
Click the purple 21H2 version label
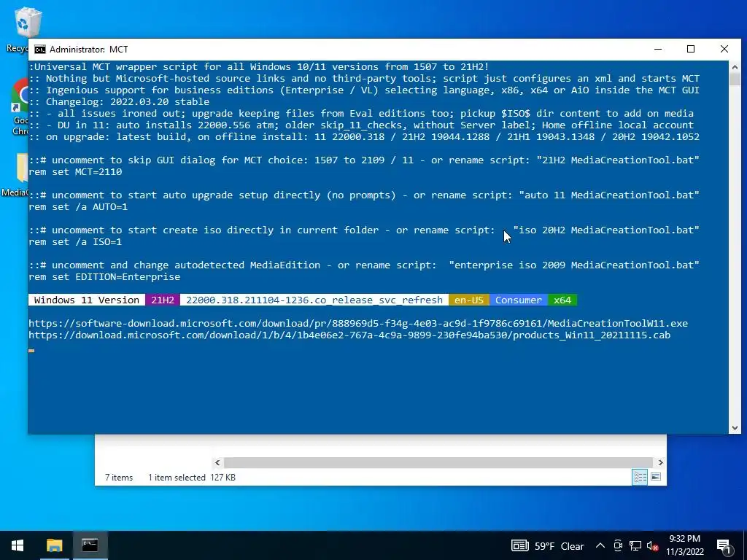coord(163,300)
